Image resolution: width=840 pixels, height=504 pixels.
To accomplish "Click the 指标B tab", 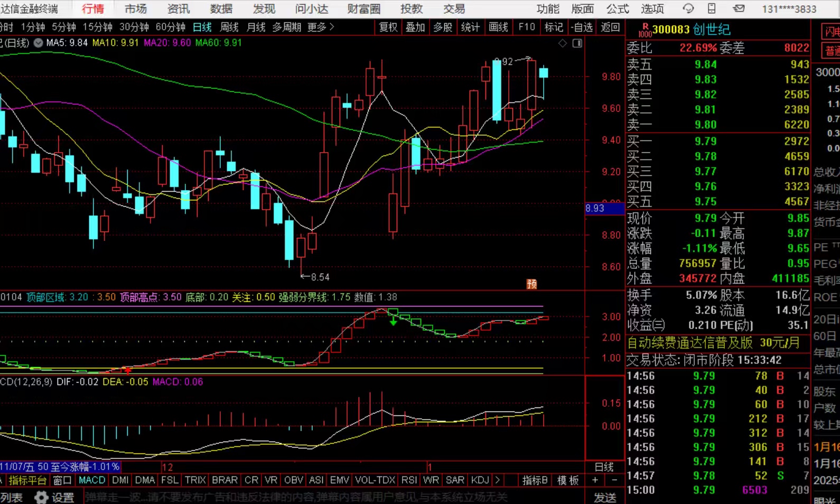I will coord(535,480).
